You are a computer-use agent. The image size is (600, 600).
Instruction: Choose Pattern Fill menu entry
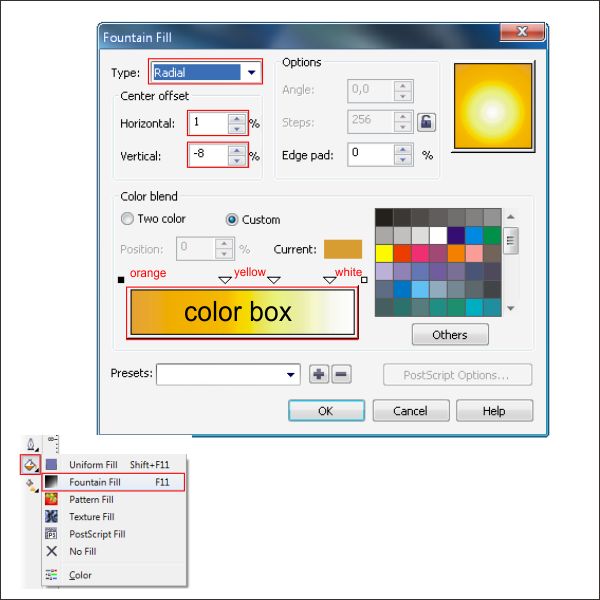pos(114,499)
